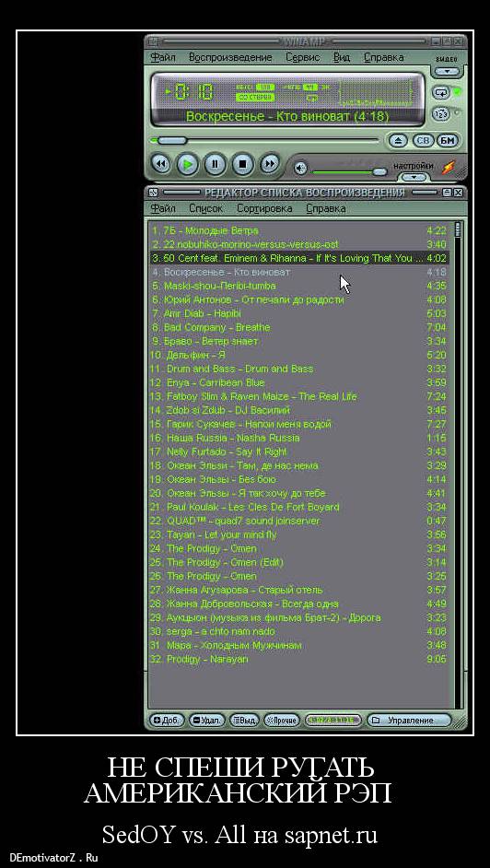Select track 9 Браво - Ветер знает
Screen dimensions: 490x868
[299, 342]
